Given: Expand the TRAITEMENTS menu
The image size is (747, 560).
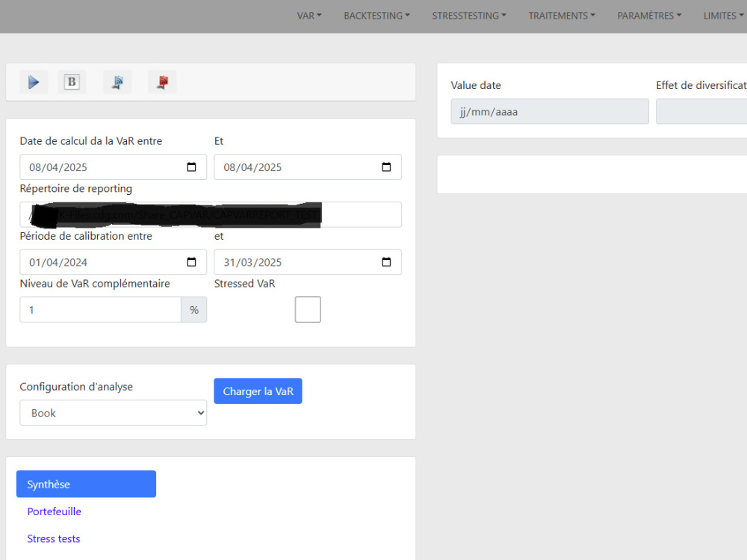Looking at the screenshot, I should [x=562, y=16].
